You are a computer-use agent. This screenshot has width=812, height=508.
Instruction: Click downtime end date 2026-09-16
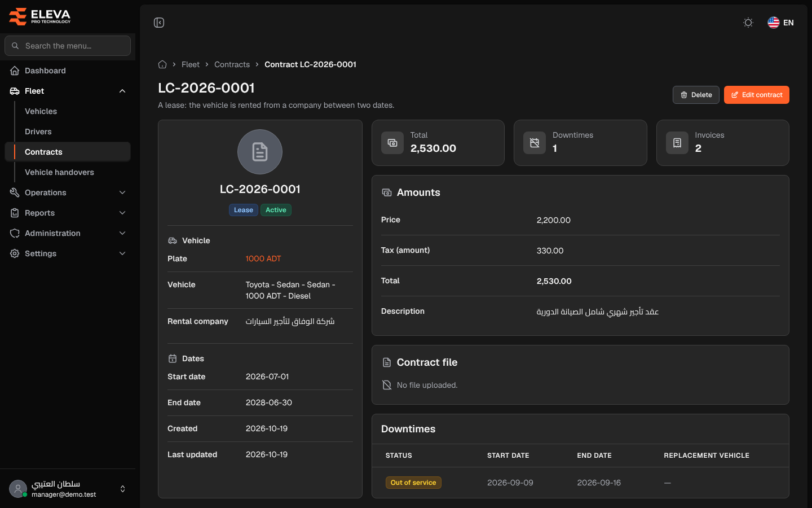[599, 483]
